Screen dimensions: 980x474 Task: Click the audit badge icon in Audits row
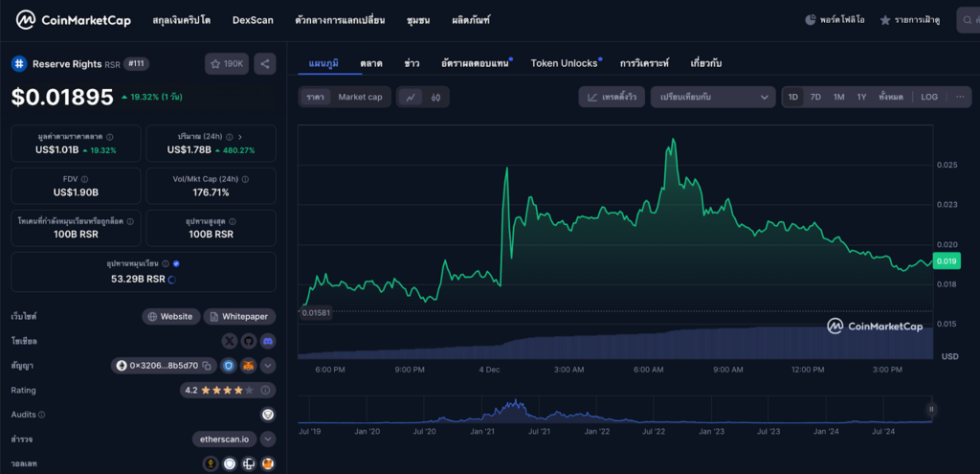tap(268, 415)
